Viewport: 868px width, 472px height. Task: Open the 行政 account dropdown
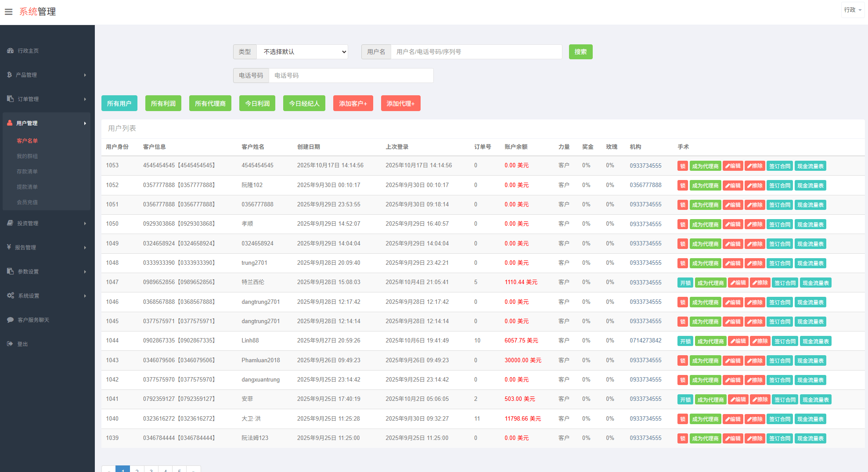(x=852, y=10)
